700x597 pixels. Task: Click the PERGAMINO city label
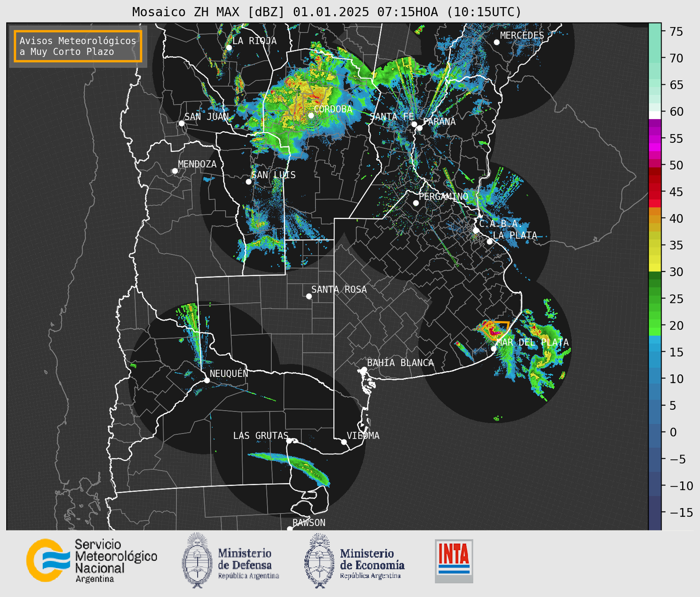click(x=444, y=196)
